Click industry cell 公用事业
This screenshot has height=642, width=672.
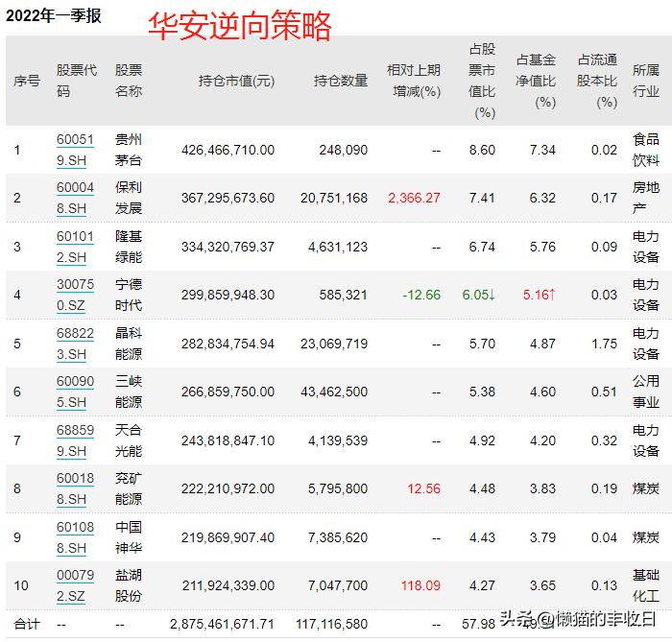(646, 392)
